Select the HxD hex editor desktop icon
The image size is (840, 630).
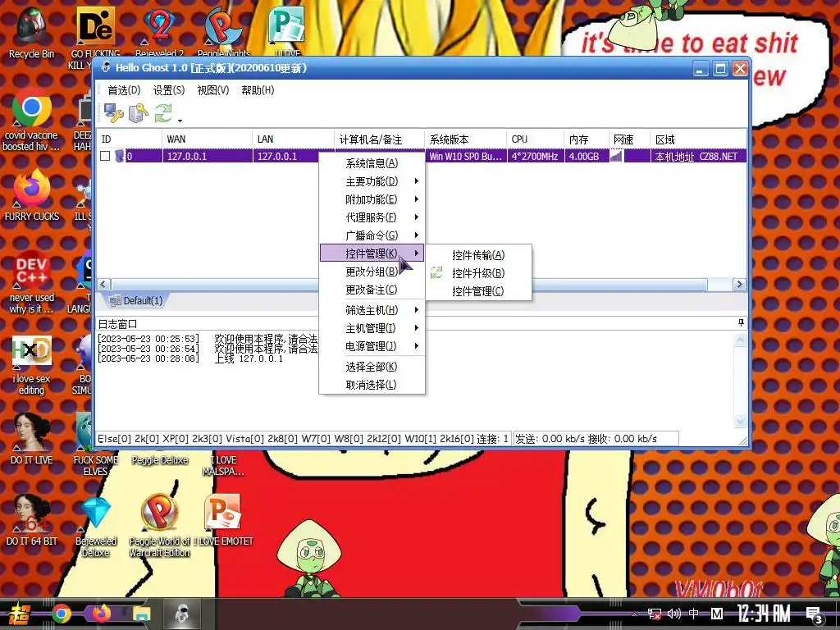[x=31, y=365]
